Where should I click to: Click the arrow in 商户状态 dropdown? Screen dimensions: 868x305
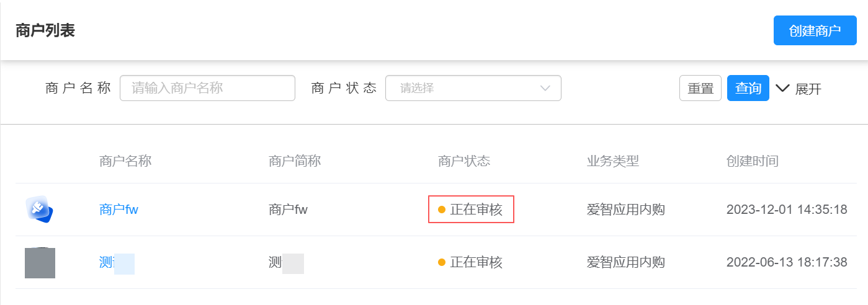pyautogui.click(x=545, y=88)
